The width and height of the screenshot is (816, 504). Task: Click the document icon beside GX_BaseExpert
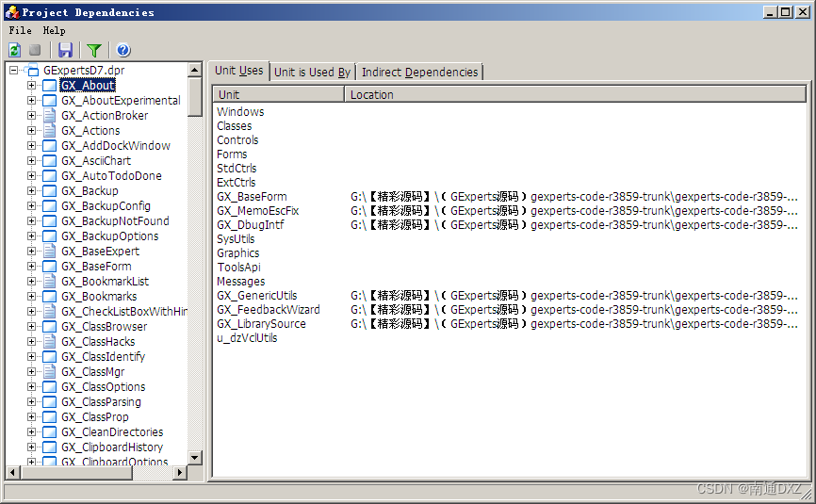49,252
